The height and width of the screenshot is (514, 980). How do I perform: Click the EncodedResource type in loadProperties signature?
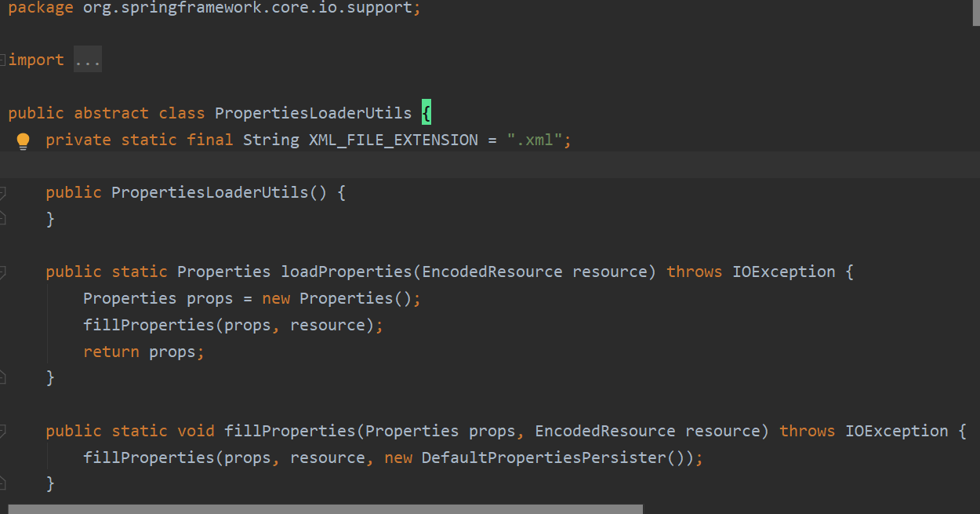(492, 272)
